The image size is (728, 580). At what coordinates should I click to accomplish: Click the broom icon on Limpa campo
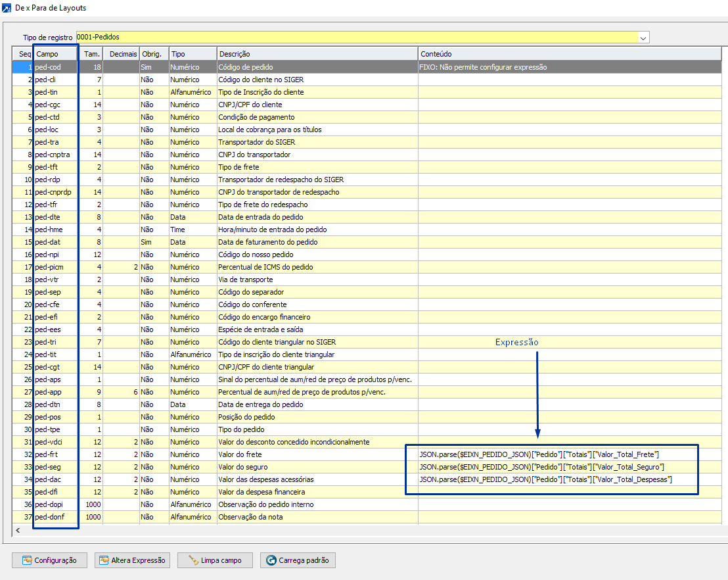pyautogui.click(x=193, y=560)
